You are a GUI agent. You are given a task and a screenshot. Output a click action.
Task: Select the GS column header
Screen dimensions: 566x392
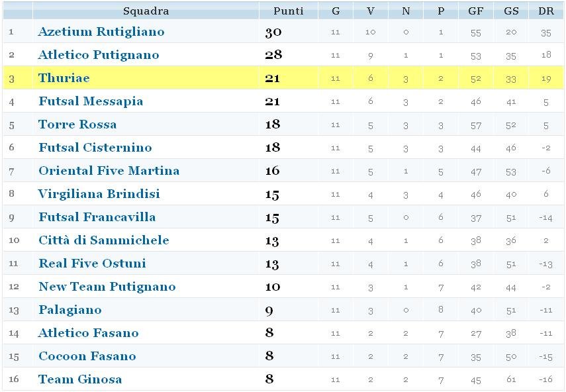[x=511, y=11]
